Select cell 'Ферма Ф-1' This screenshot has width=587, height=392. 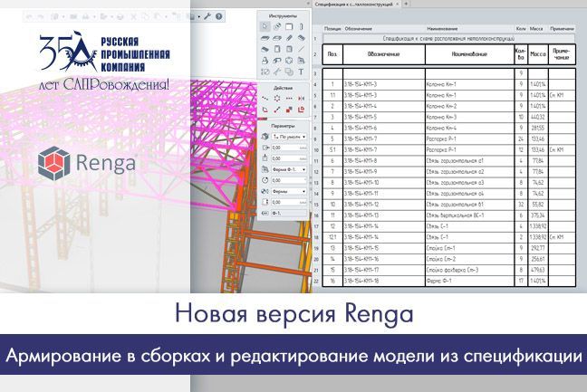tap(470, 281)
